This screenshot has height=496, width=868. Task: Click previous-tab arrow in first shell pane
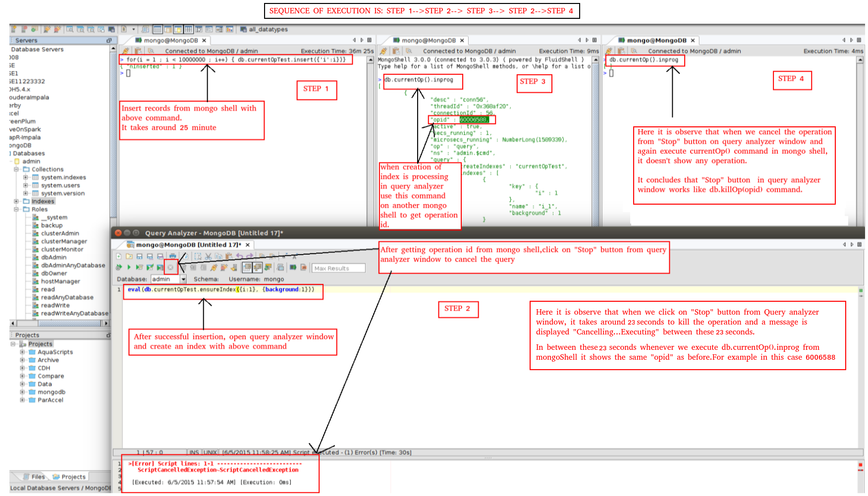354,40
